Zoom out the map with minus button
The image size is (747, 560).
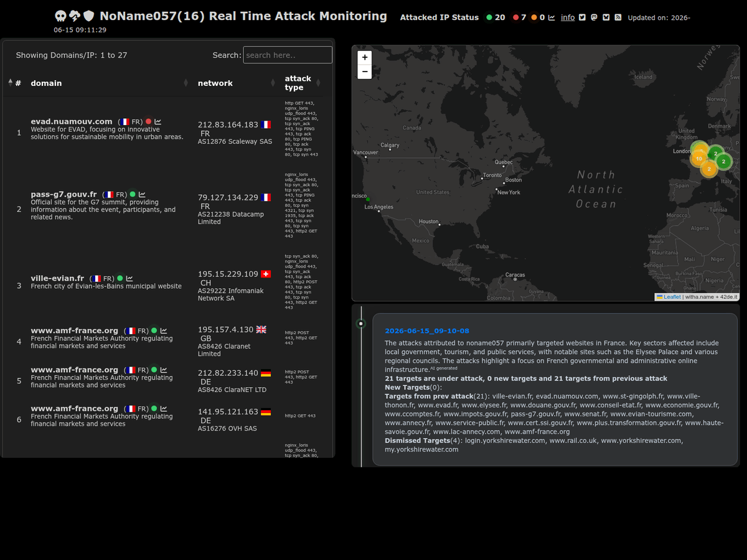click(365, 72)
